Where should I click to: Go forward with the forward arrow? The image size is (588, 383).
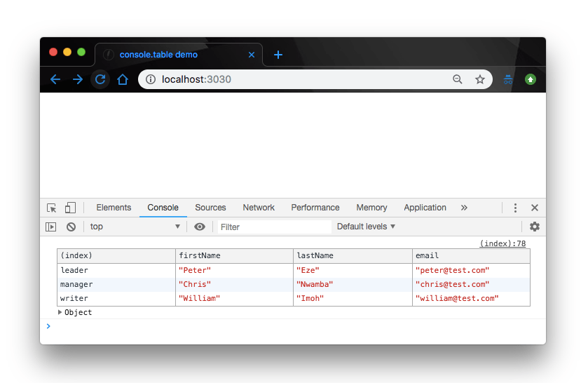[78, 79]
